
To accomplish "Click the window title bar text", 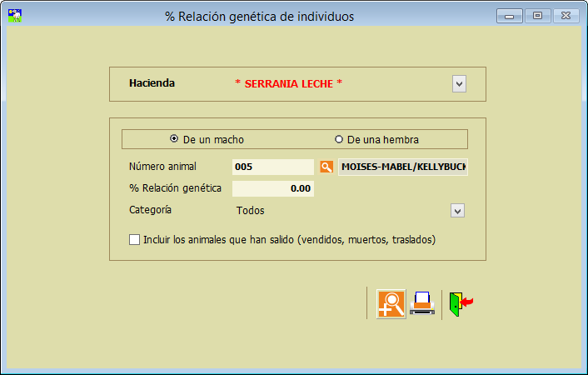I will [260, 16].
